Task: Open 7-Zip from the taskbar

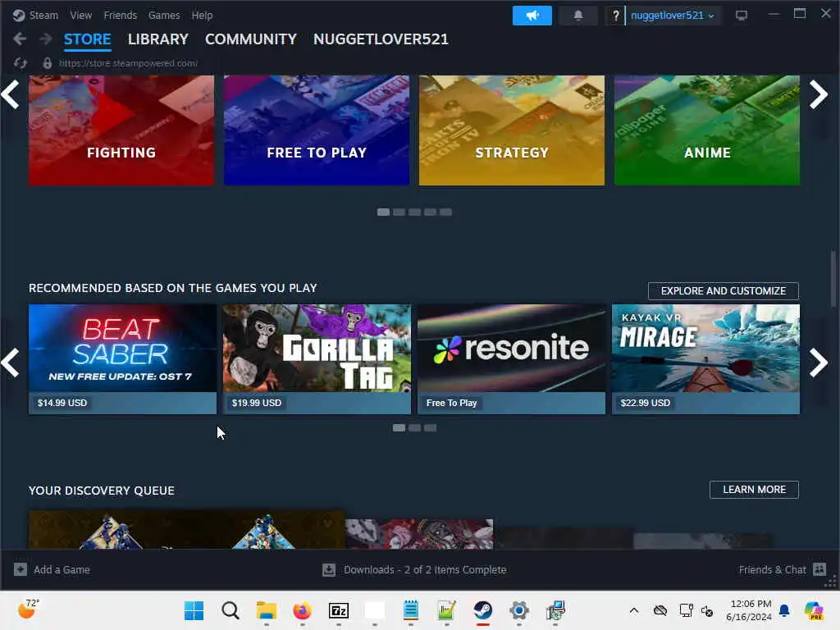Action: click(339, 610)
